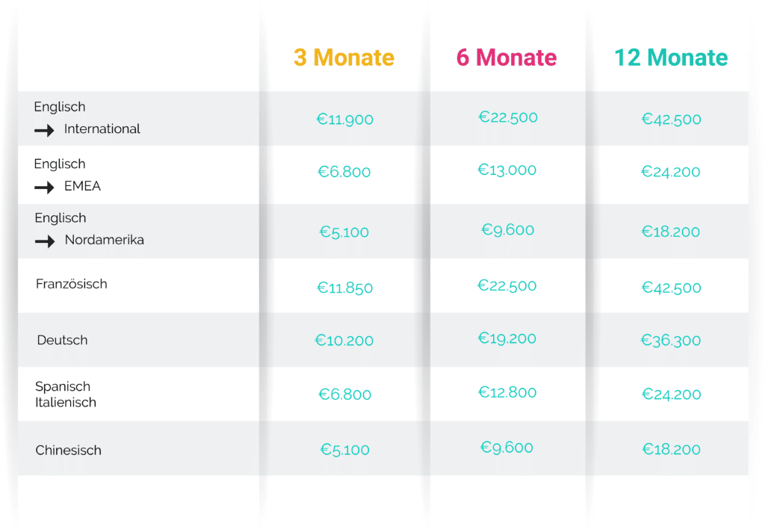This screenshot has width=765, height=532.
Task: Select the 3 Monate column header
Action: click(x=344, y=58)
